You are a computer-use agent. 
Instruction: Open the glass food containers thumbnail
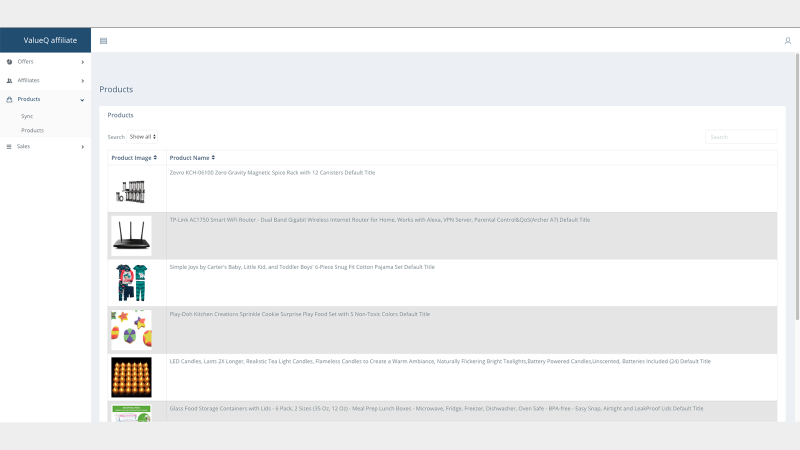pos(131,413)
